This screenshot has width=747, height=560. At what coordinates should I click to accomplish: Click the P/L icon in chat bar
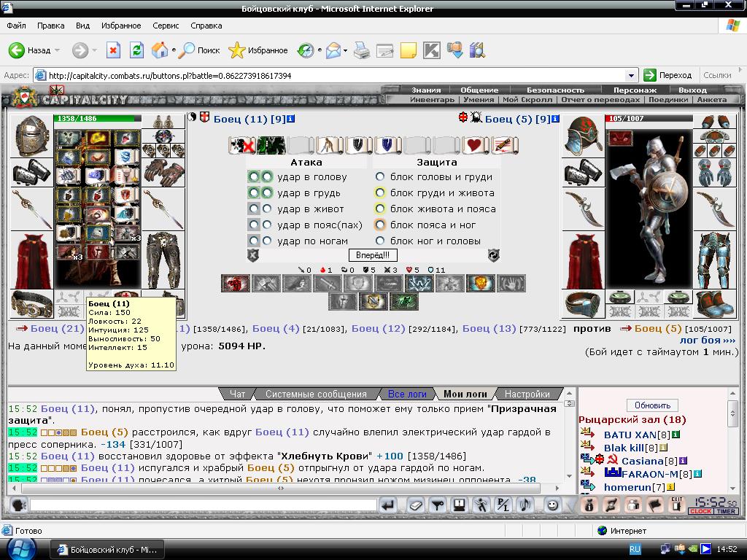503,505
